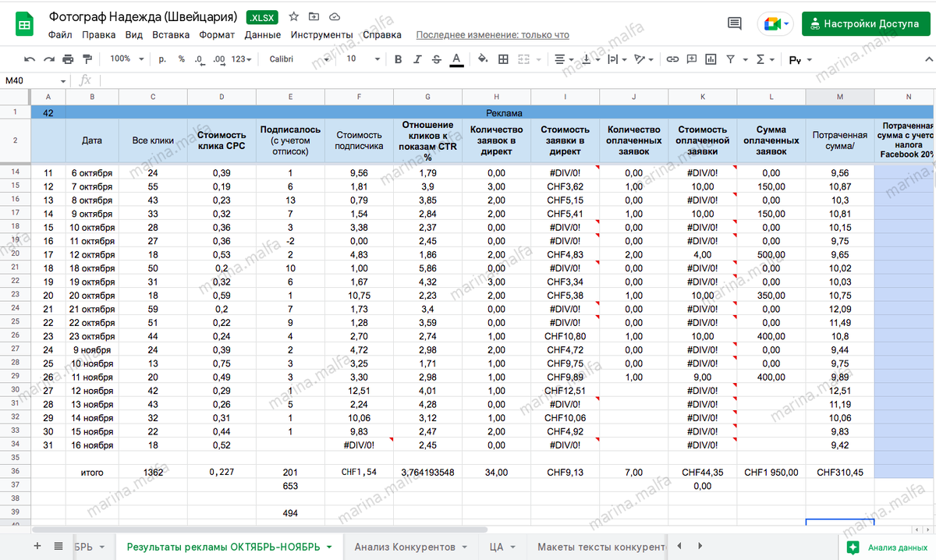This screenshot has height=560, width=936.
Task: Start a Google Meet call
Action: coord(775,23)
